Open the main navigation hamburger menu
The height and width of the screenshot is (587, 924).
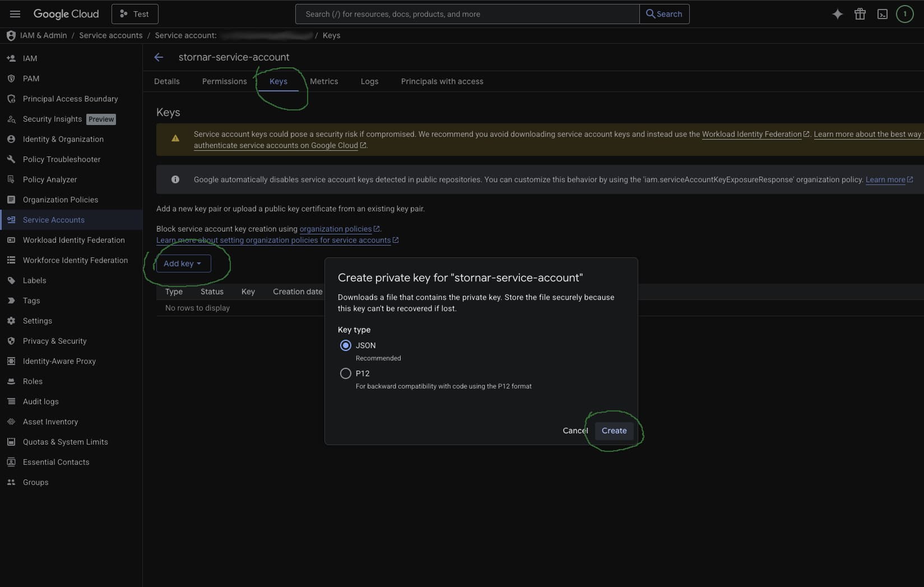pos(15,14)
